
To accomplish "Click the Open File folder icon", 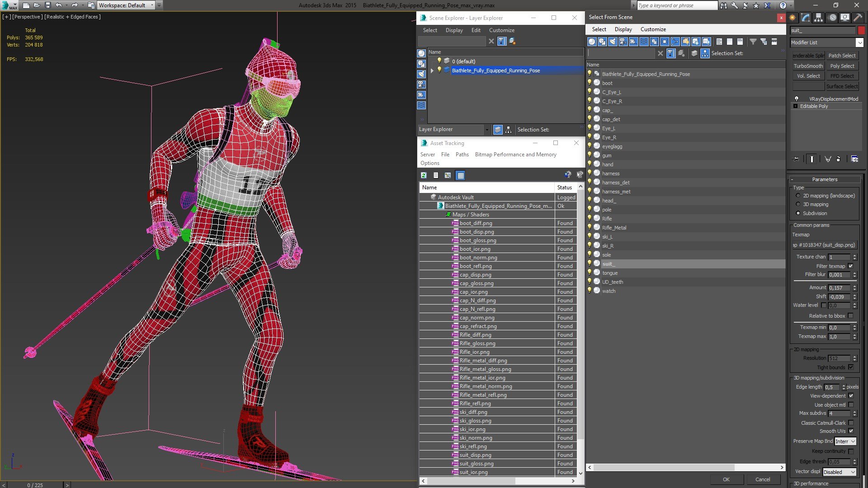I will tap(37, 5).
